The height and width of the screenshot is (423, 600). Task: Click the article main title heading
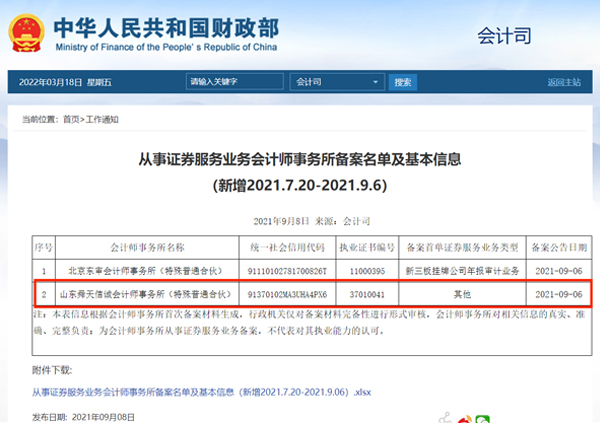coord(300,172)
